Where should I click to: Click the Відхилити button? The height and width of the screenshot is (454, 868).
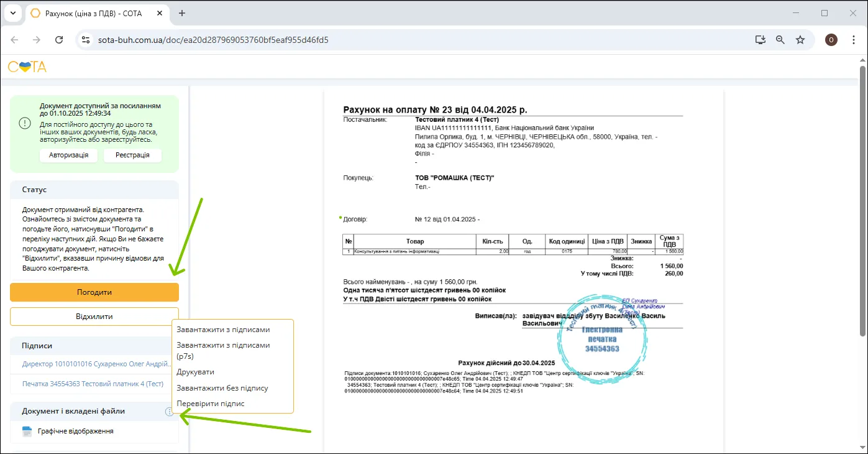tap(94, 317)
